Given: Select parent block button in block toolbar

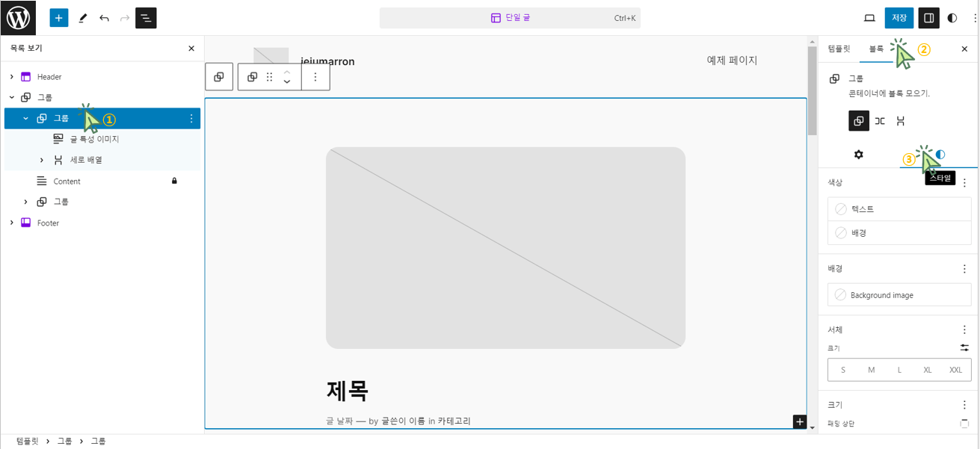Looking at the screenshot, I should pos(219,77).
